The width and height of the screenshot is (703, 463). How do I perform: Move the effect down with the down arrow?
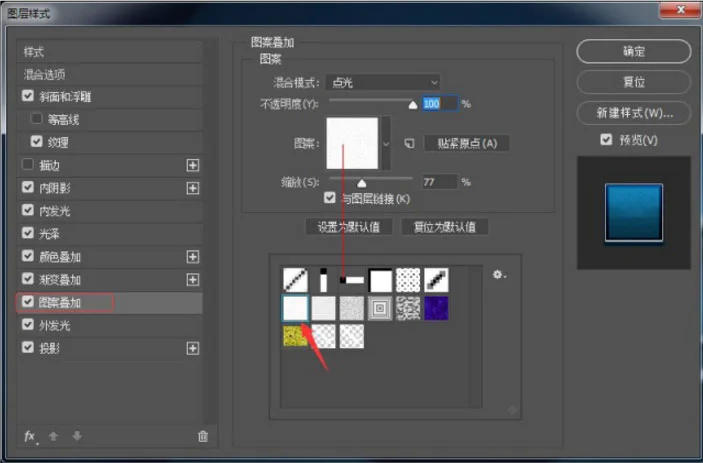click(x=77, y=436)
